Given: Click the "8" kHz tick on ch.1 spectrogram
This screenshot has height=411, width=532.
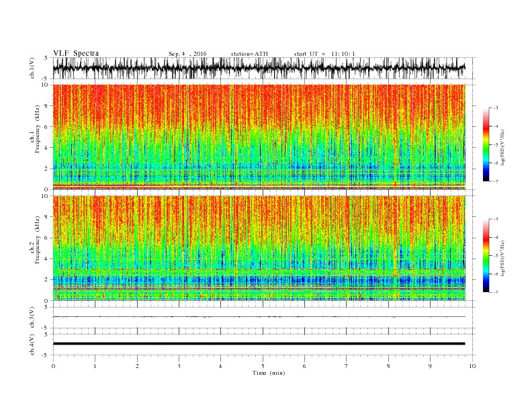Looking at the screenshot, I should point(47,106).
